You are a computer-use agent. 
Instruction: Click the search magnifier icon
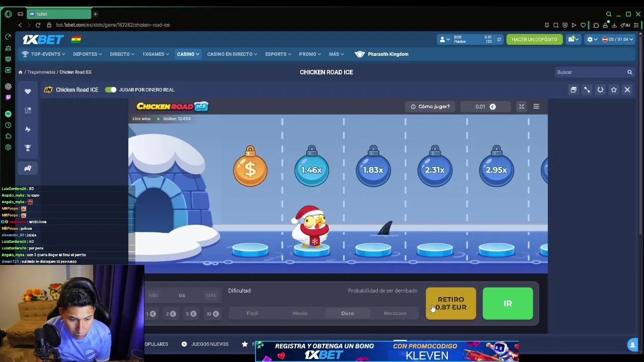tap(629, 72)
